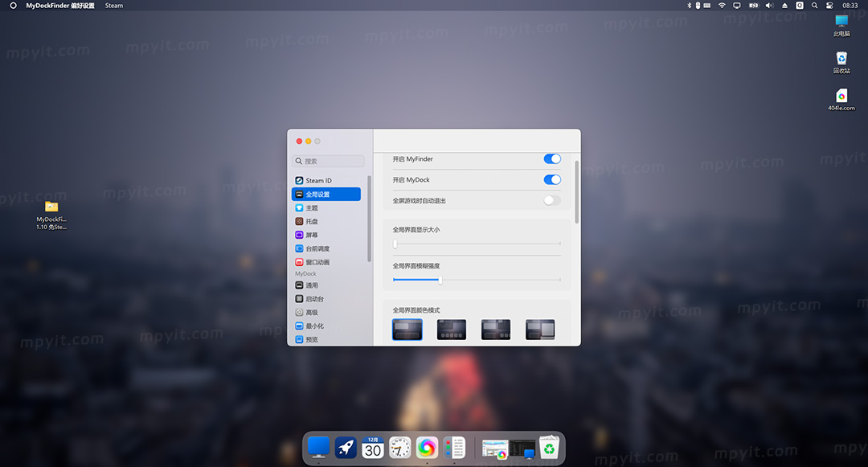Click the battery charging icon in the menu bar
This screenshot has height=467, width=868.
point(753,6)
